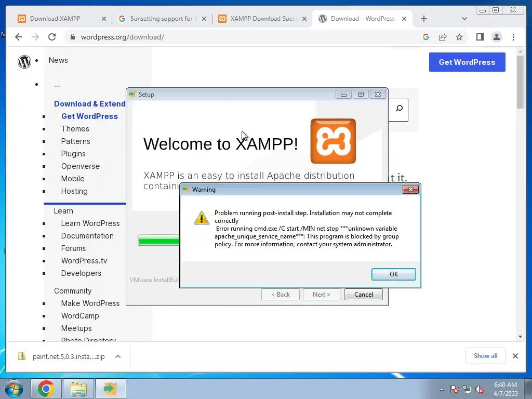The width and height of the screenshot is (532, 399).
Task: Click the warning triangle icon
Action: coord(202,218)
